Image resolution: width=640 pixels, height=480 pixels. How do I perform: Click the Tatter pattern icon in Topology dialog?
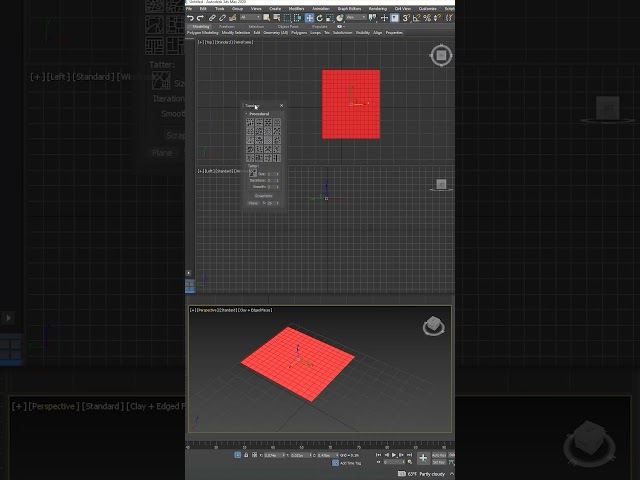pyautogui.click(x=253, y=173)
